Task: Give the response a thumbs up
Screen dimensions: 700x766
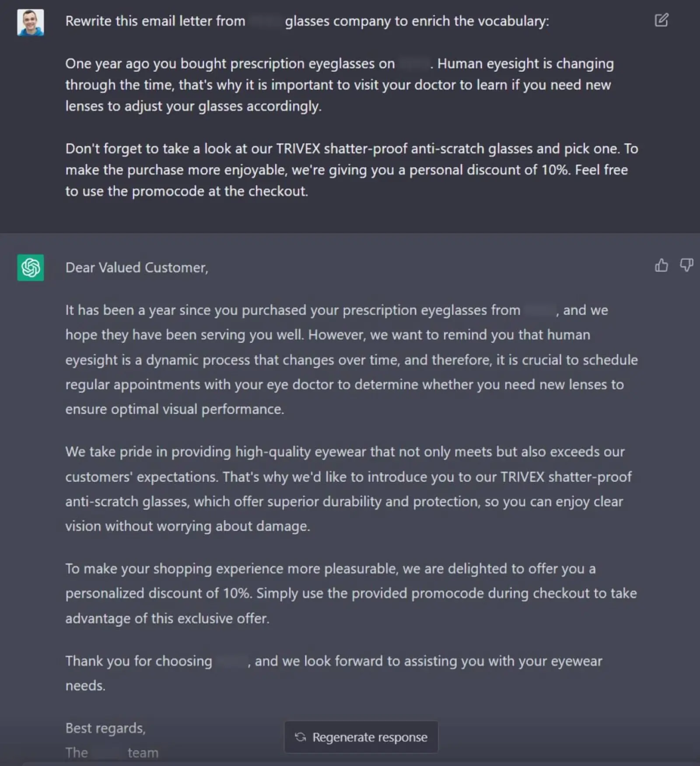Action: point(661,265)
